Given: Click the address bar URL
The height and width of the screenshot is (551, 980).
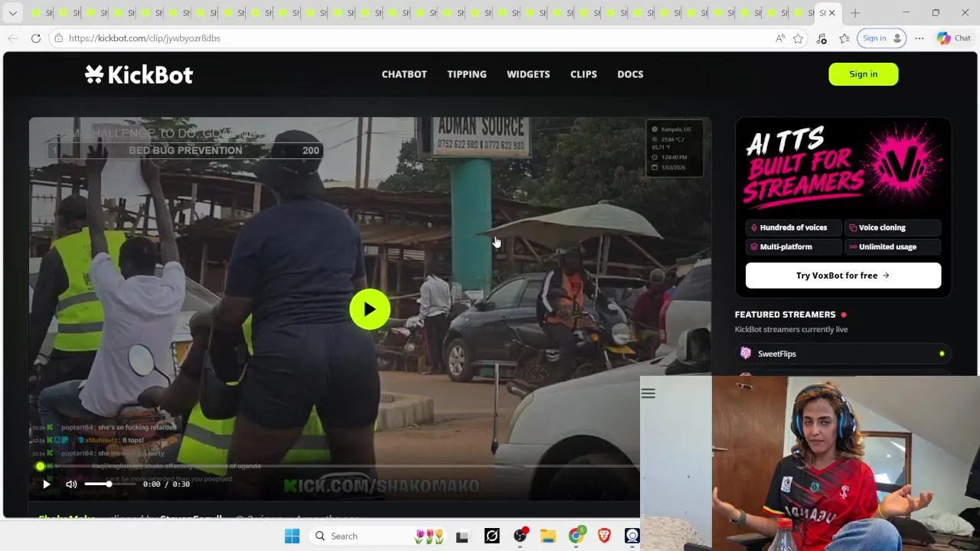Looking at the screenshot, I should [145, 38].
